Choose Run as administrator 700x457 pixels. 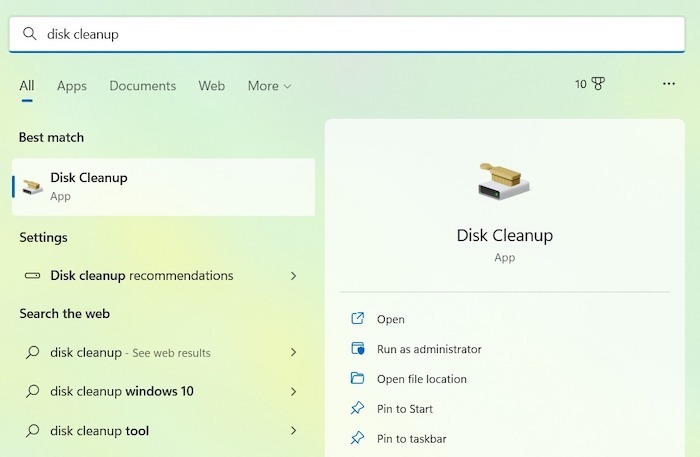point(429,349)
